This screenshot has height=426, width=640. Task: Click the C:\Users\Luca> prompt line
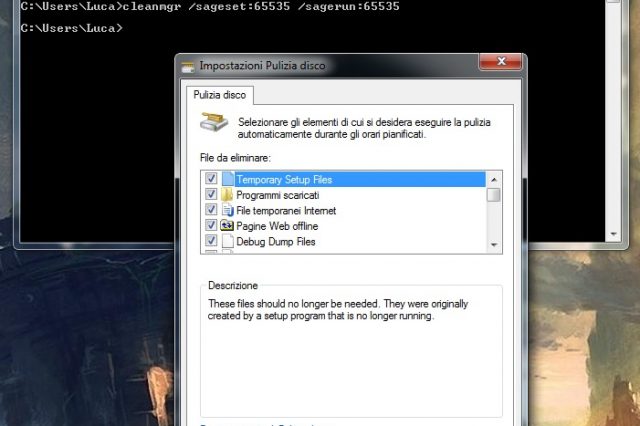click(x=71, y=28)
